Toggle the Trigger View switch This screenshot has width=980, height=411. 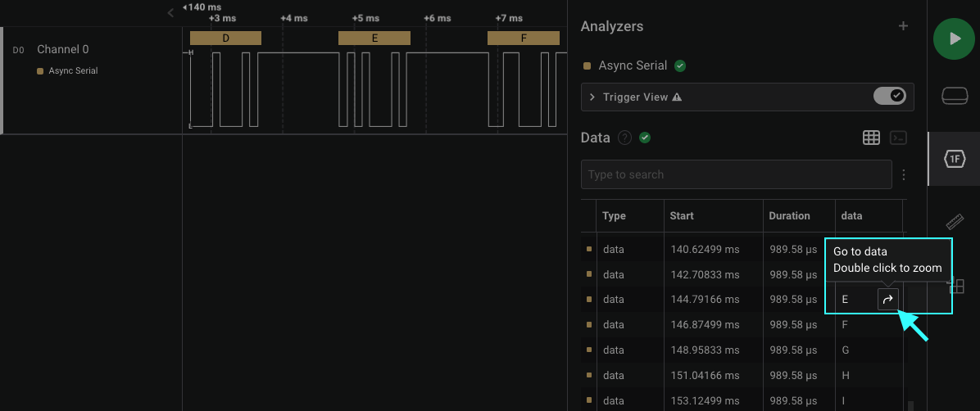click(x=889, y=97)
